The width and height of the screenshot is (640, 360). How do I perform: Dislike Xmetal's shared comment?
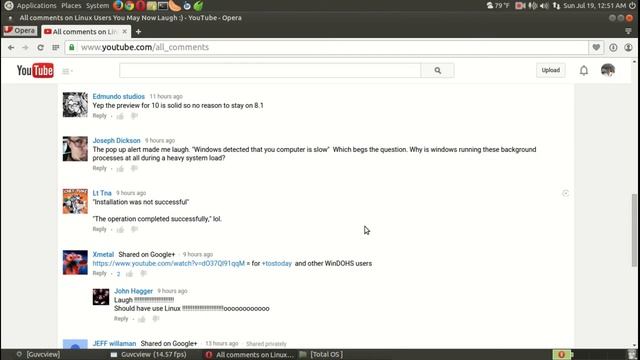click(x=143, y=273)
